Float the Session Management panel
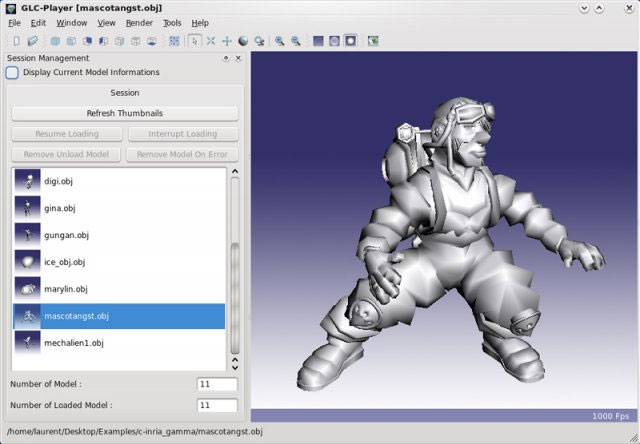 click(225, 58)
